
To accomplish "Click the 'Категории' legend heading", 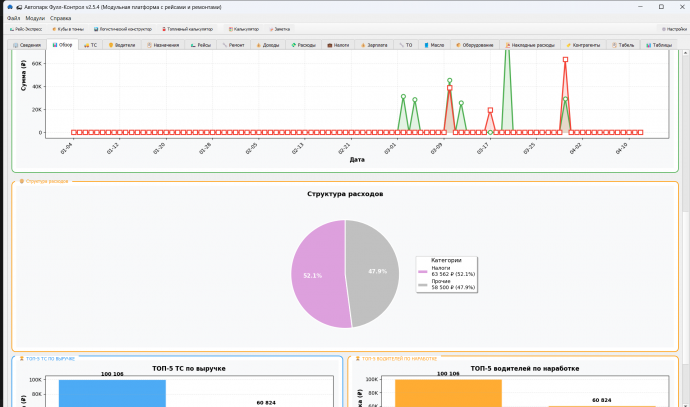I will [x=446, y=260].
